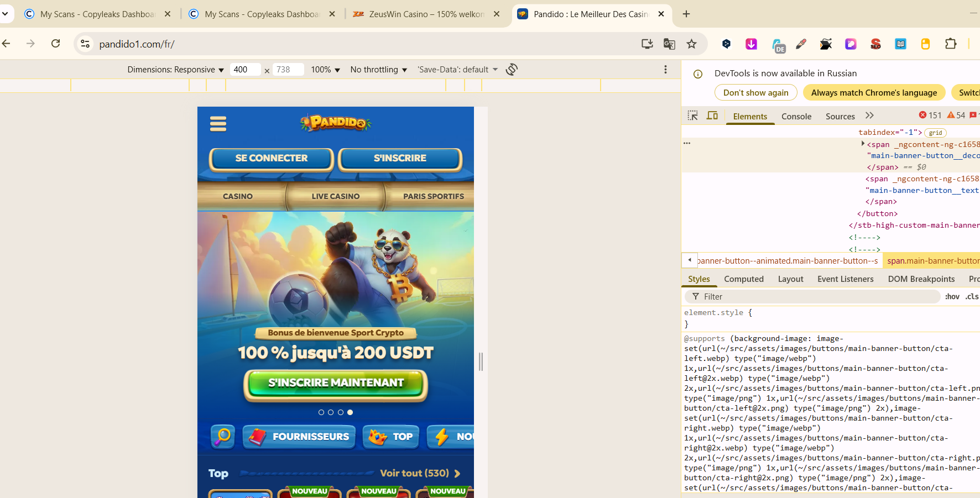The height and width of the screenshot is (498, 980).
Task: Select the first banner carousel dot
Action: (x=321, y=412)
